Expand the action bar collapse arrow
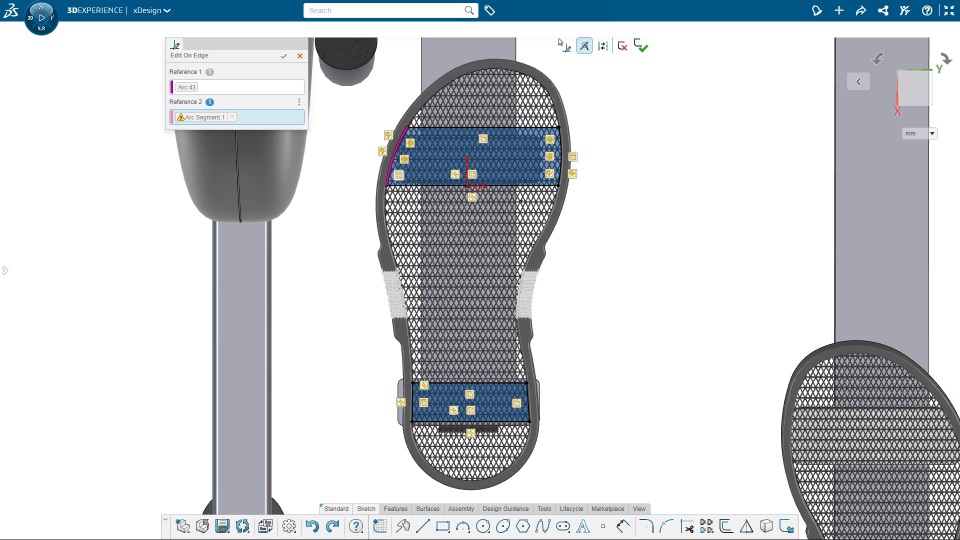The height and width of the screenshot is (540, 960). (x=165, y=520)
